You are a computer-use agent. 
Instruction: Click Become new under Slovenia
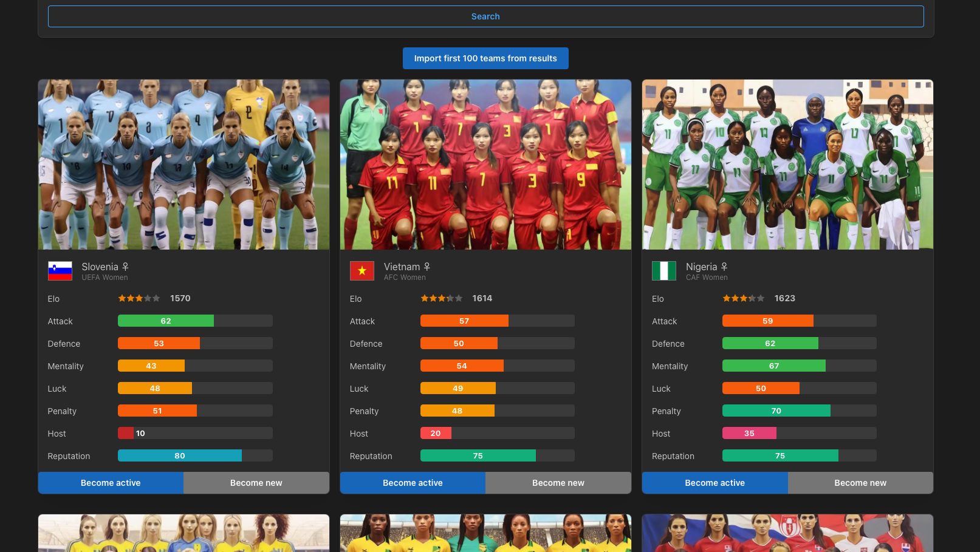[x=256, y=483]
